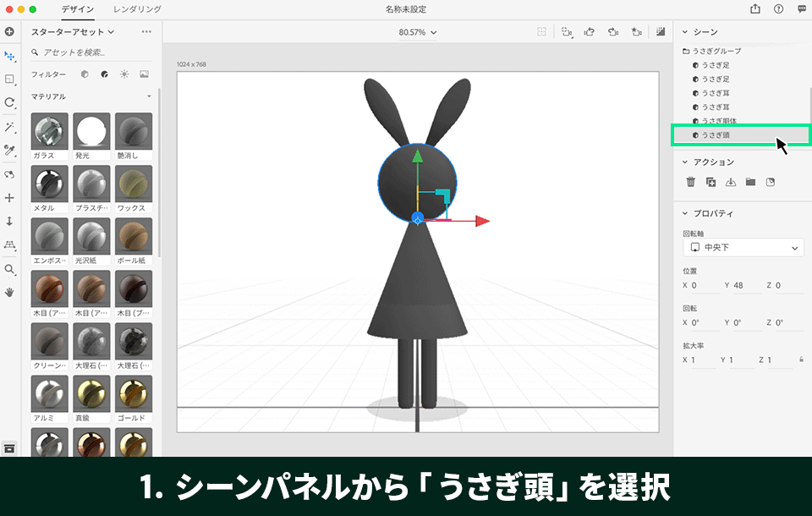Toggle the lighting filter next to フィルター
Image resolution: width=812 pixels, height=516 pixels.
(x=124, y=74)
